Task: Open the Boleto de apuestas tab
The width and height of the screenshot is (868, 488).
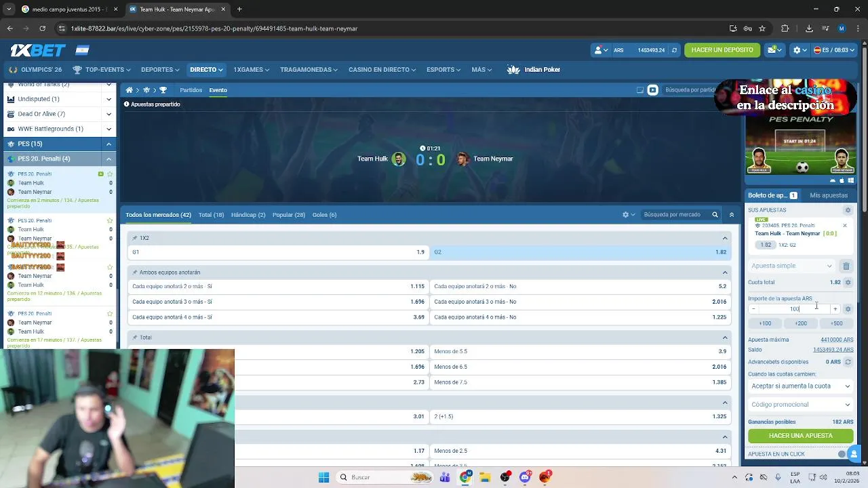Action: 772,195
